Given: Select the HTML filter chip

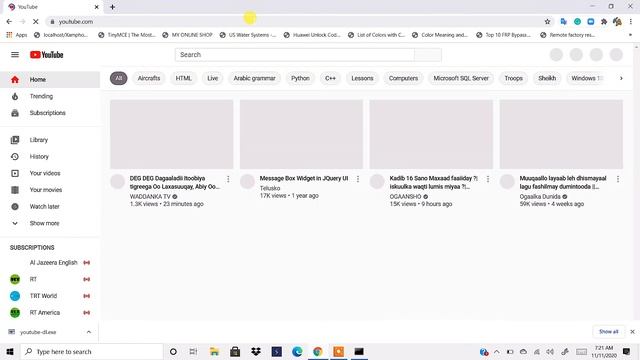Looking at the screenshot, I should point(184,78).
